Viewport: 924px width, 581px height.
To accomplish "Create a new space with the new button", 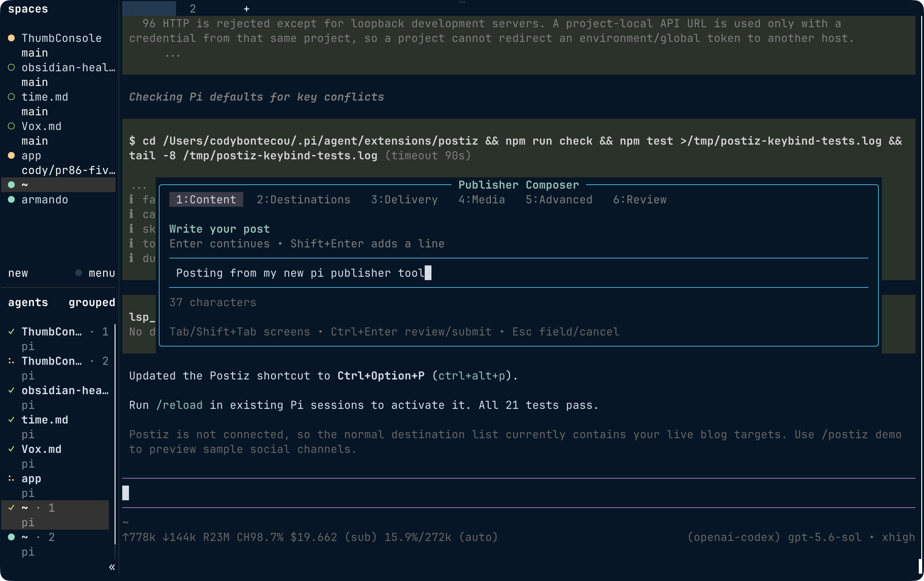I will coord(18,273).
